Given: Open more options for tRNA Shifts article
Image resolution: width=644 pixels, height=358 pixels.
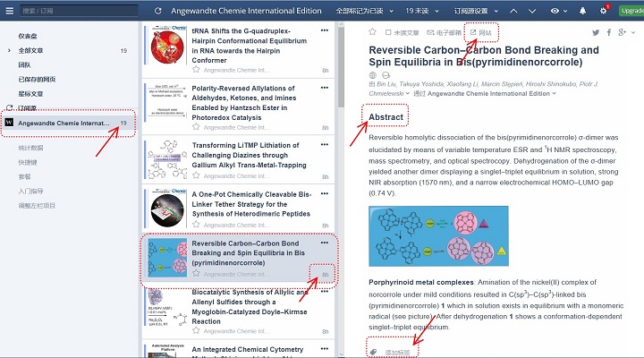Looking at the screenshot, I should tap(325, 30).
